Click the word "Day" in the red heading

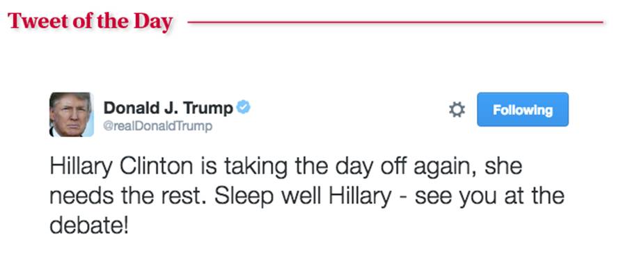pyautogui.click(x=152, y=22)
